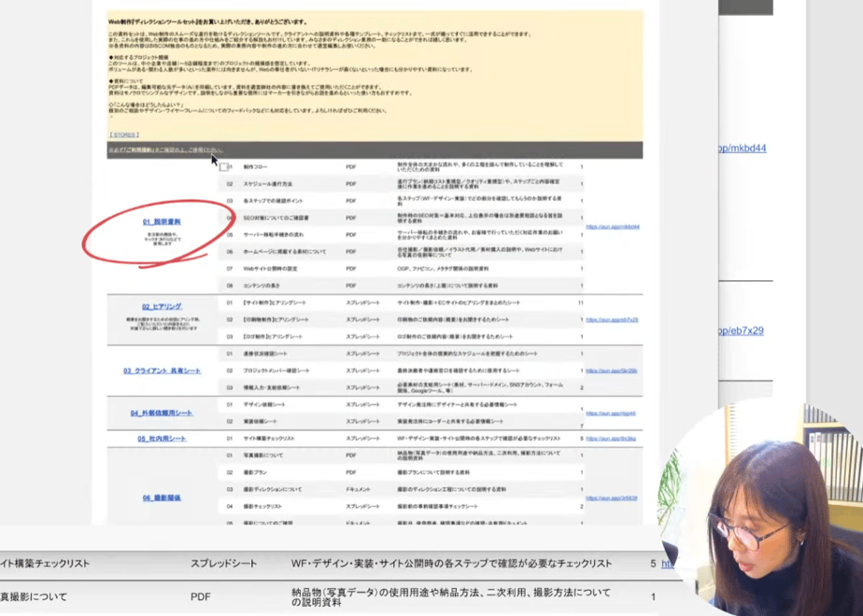
Task: Select the スケジュール進行方法 cell
Action: click(267, 184)
